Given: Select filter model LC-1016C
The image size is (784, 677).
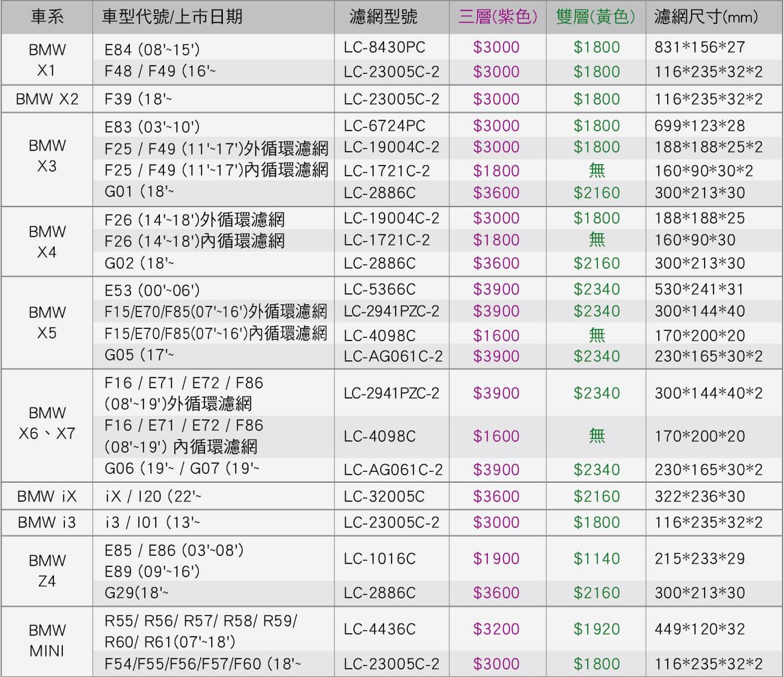Looking at the screenshot, I should coord(379,559).
